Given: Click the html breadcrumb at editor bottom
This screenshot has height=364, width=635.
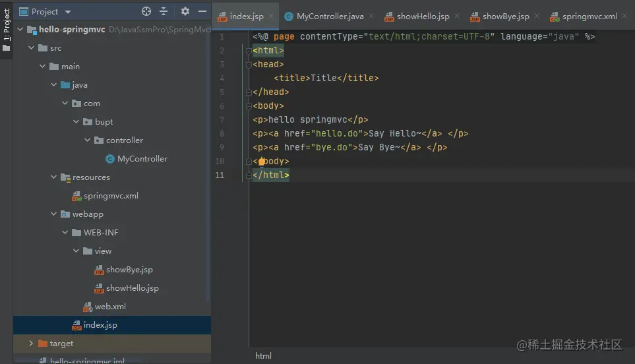Looking at the screenshot, I should (263, 356).
